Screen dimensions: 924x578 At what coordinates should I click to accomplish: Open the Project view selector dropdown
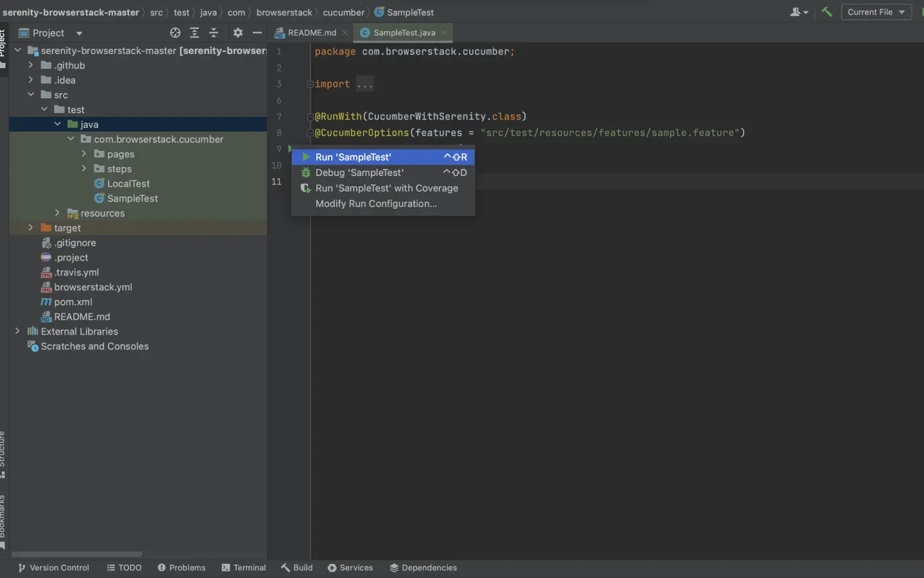pos(80,33)
